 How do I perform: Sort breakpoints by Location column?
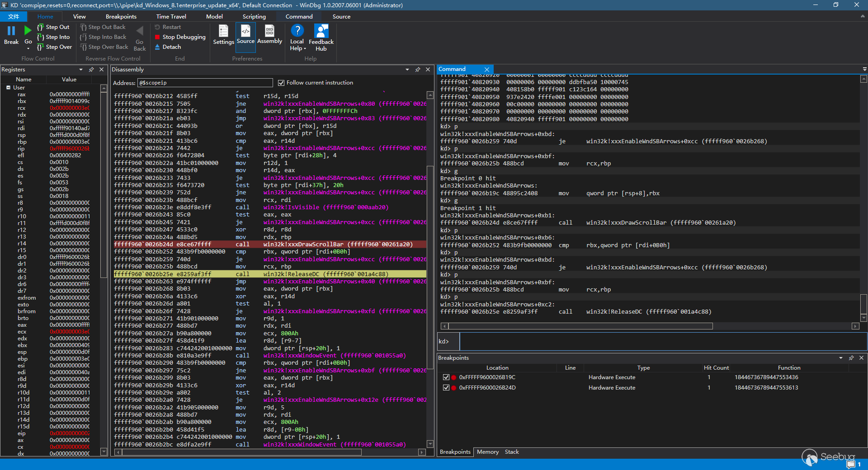pos(497,368)
